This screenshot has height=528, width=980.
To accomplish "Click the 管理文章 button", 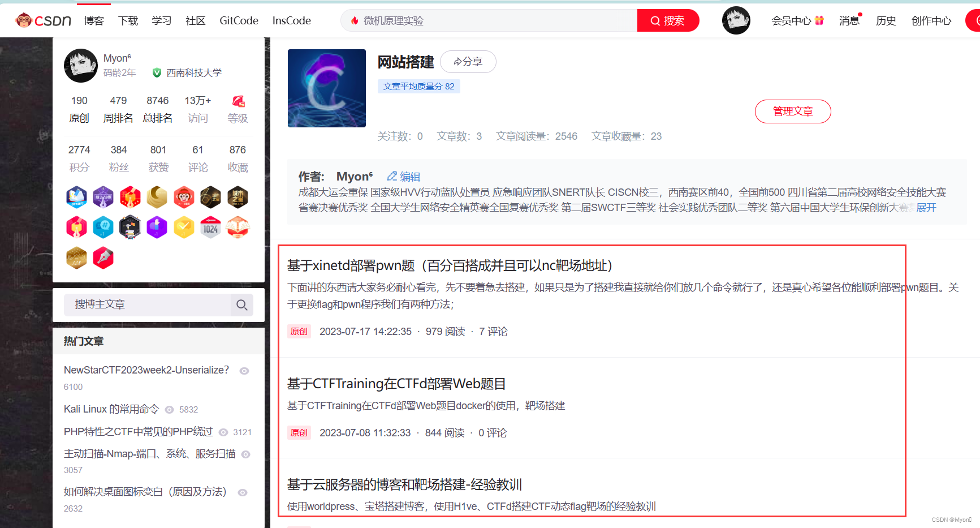I will pyautogui.click(x=793, y=111).
